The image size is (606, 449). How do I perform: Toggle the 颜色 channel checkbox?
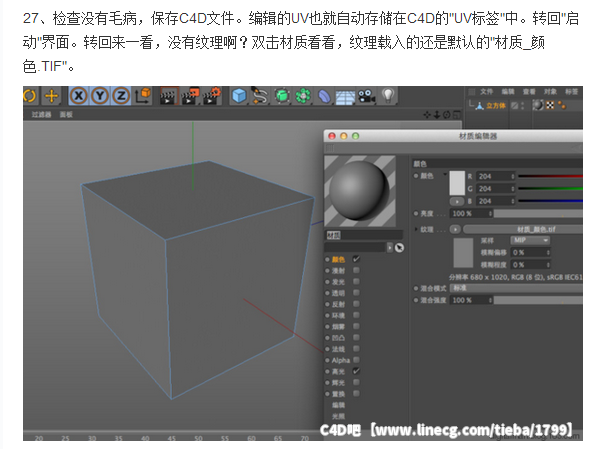pos(356,259)
